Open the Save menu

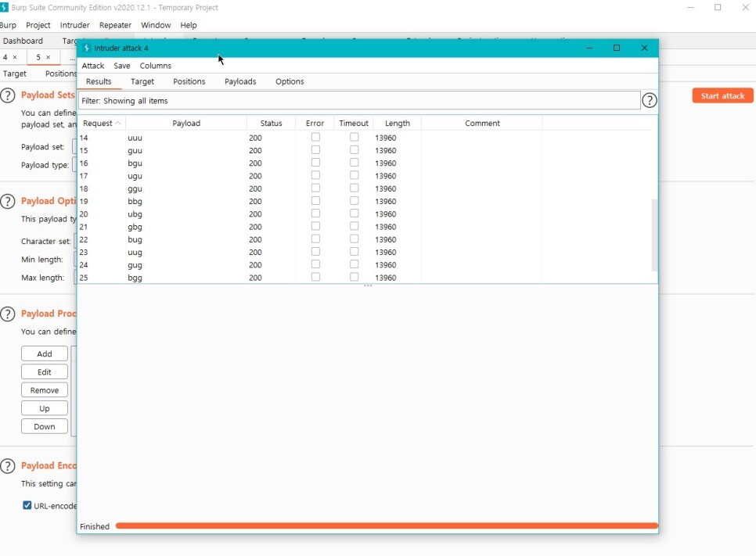pos(122,66)
